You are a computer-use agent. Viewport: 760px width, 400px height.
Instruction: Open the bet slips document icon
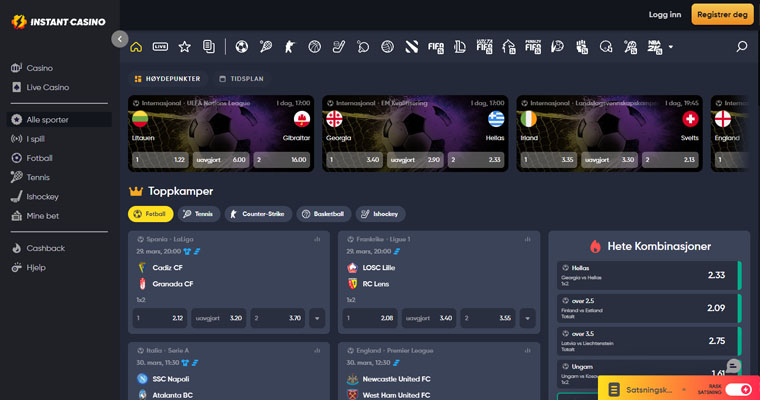tap(209, 47)
